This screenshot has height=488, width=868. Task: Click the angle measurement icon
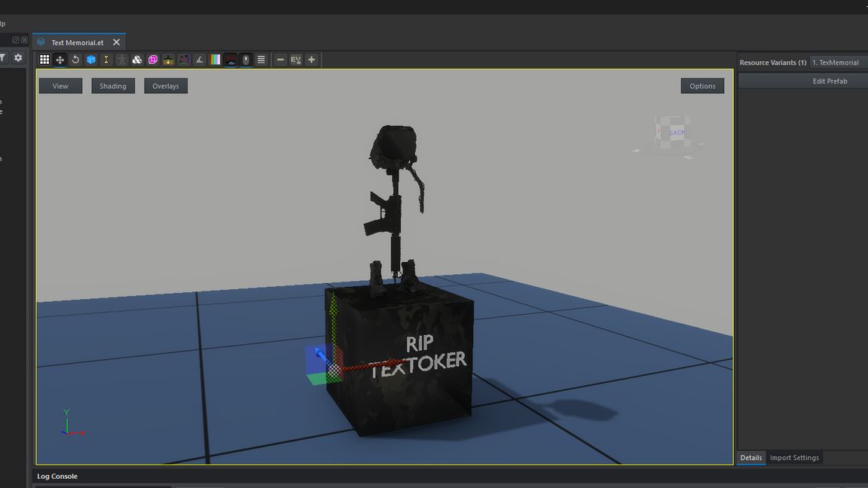(x=200, y=59)
